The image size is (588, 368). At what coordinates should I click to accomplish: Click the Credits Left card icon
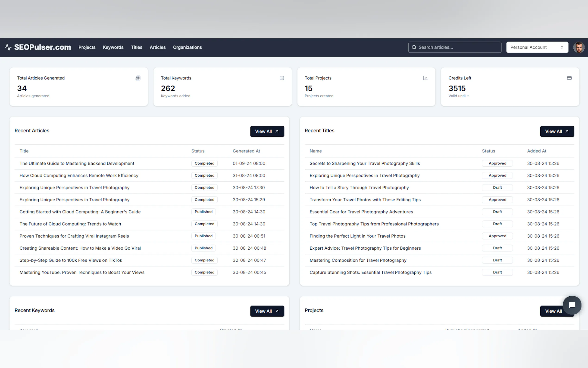[x=569, y=78]
